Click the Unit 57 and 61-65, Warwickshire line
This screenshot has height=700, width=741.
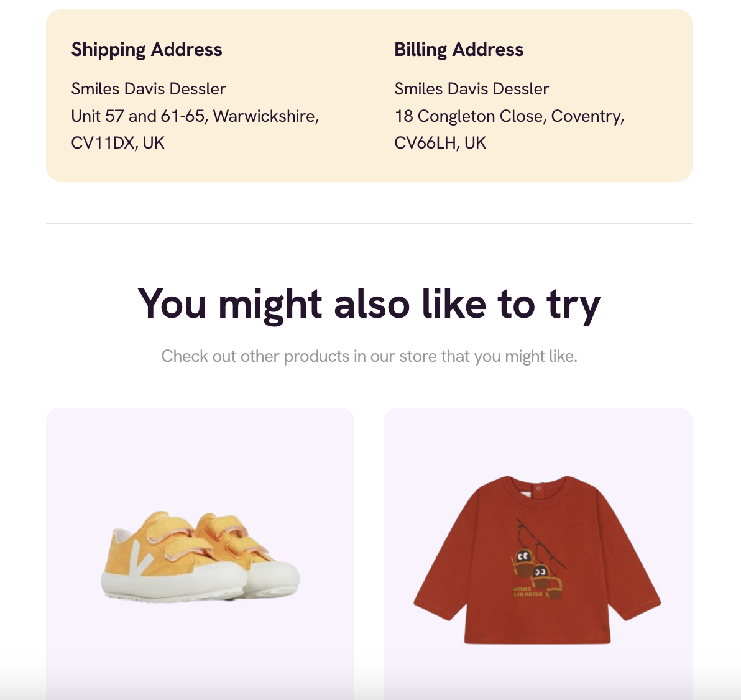pos(195,116)
